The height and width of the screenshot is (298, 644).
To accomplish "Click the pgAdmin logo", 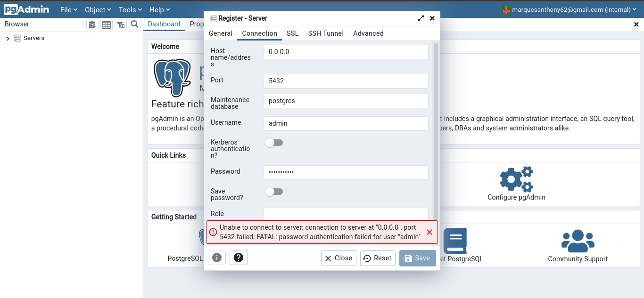I will tap(26, 9).
